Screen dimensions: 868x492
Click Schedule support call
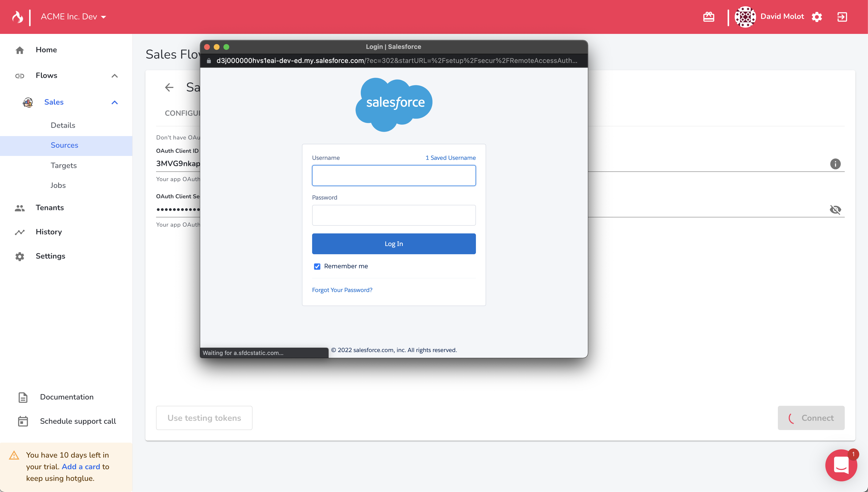click(78, 421)
